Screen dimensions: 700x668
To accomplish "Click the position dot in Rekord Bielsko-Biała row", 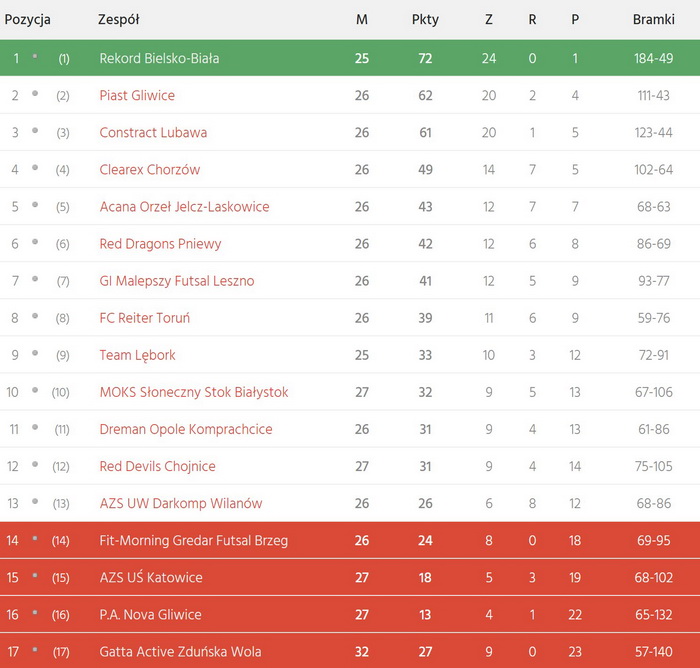I will tap(35, 57).
